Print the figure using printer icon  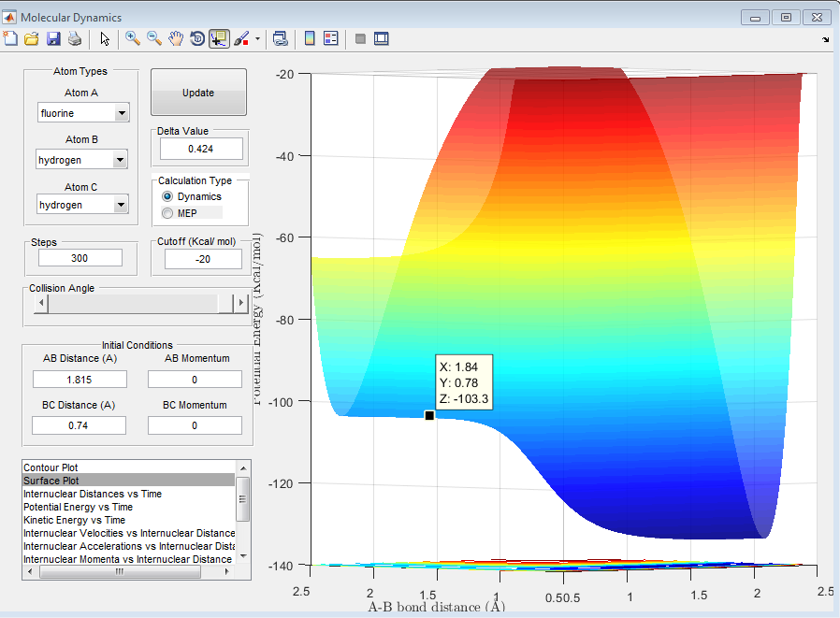tap(73, 38)
